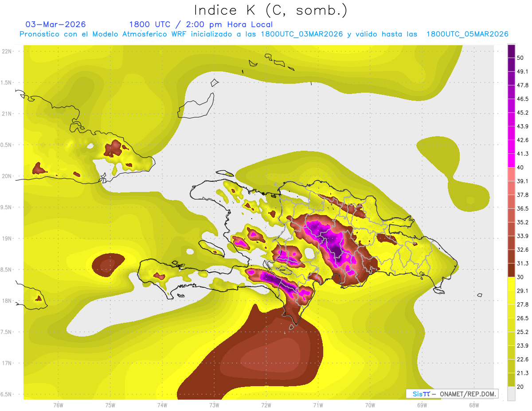The width and height of the screenshot is (532, 411).
Task: Click the colorbar label "29.1"
Action: (522, 290)
